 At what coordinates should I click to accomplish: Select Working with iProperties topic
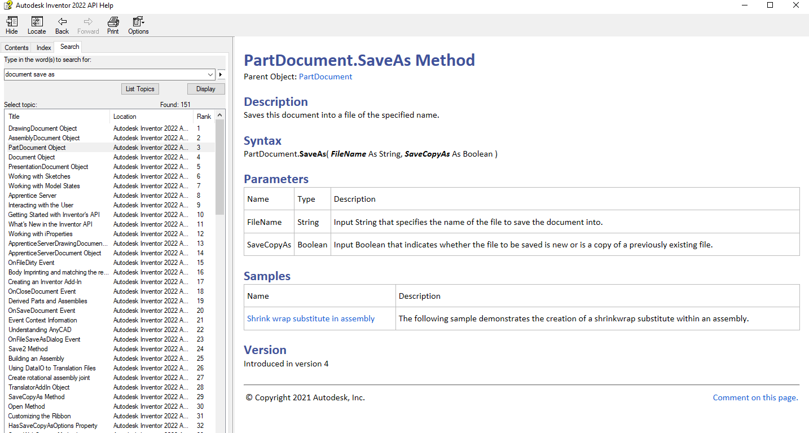click(40, 234)
